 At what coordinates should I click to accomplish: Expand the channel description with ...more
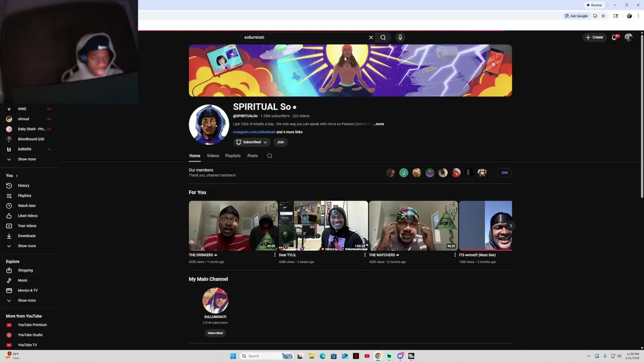pyautogui.click(x=378, y=124)
